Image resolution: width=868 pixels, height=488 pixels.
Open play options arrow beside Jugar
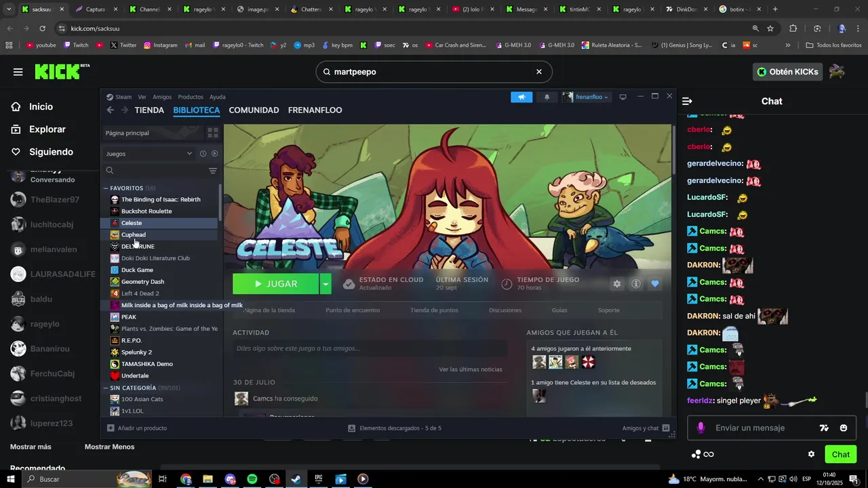(x=325, y=284)
